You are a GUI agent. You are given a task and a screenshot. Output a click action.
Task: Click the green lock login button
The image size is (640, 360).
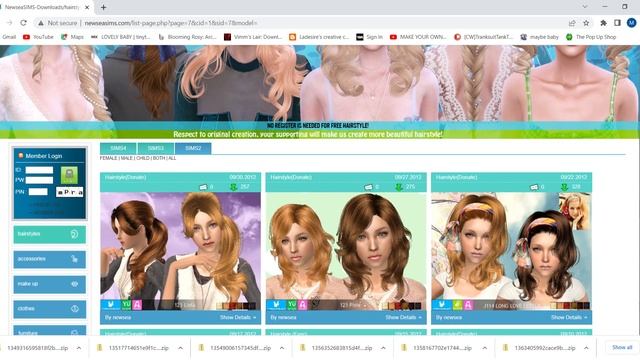[x=69, y=175]
